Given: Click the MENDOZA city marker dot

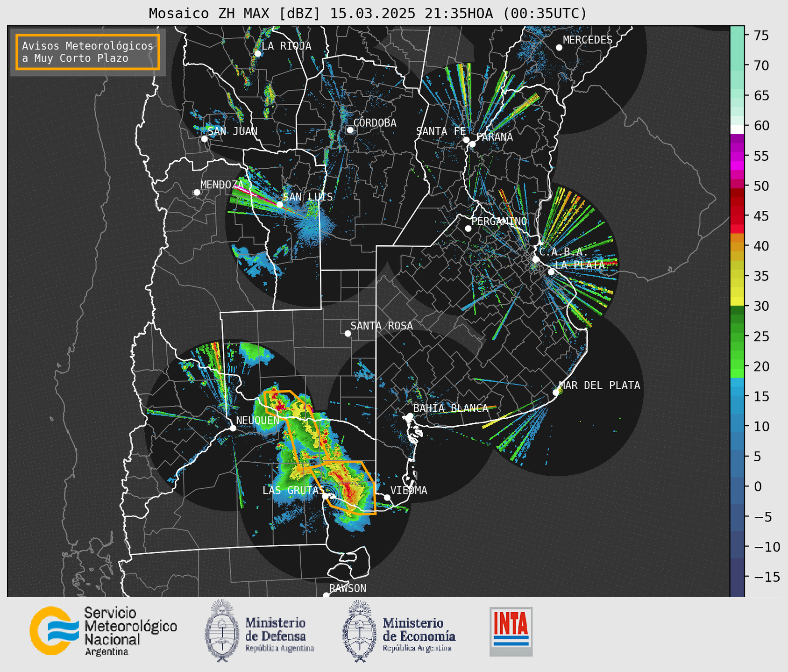Looking at the screenshot, I should (x=197, y=193).
